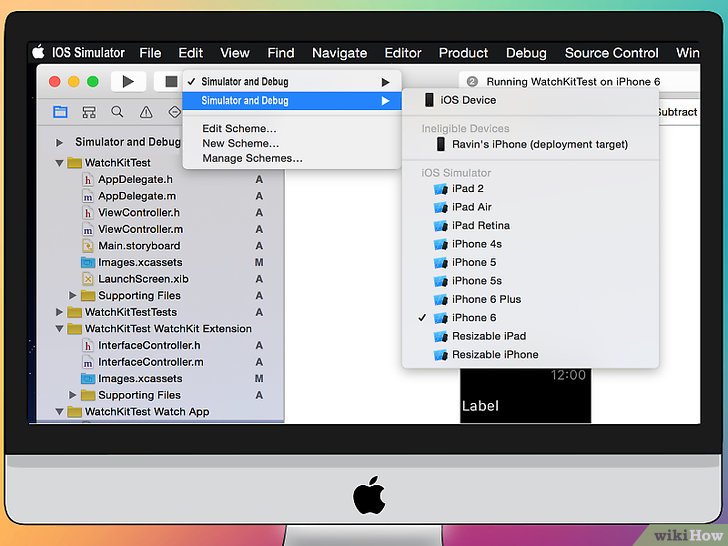Pick the checked Simulator and Debug scheme

[x=244, y=82]
